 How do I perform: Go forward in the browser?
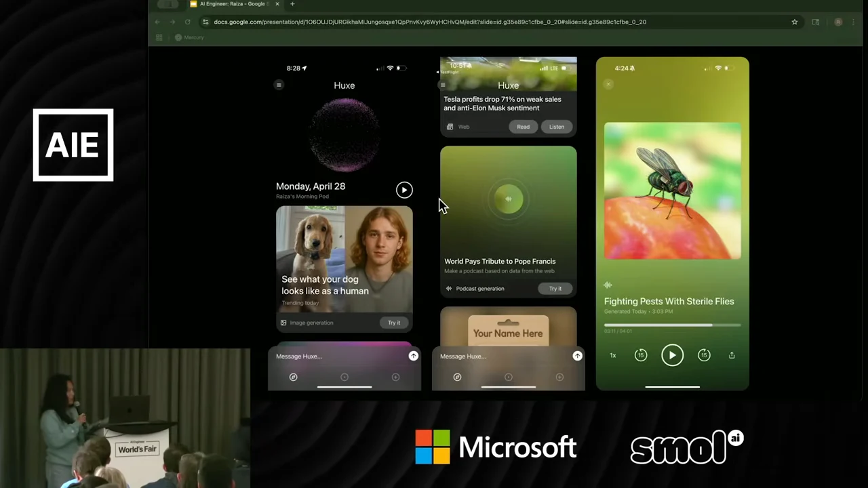pyautogui.click(x=172, y=22)
